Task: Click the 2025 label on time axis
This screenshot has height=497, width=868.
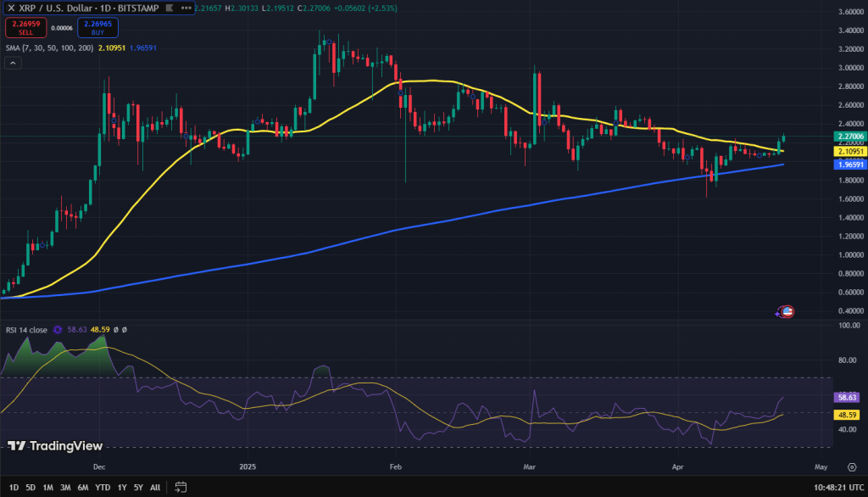Action: 248,467
